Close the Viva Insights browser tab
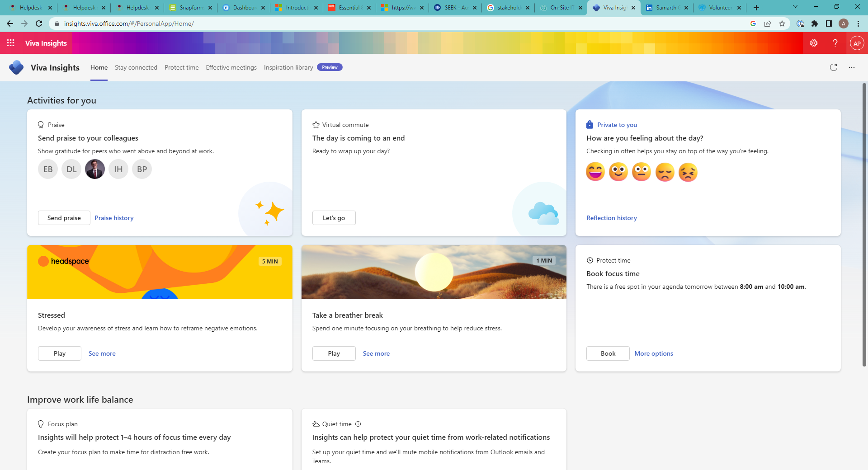 (633, 8)
